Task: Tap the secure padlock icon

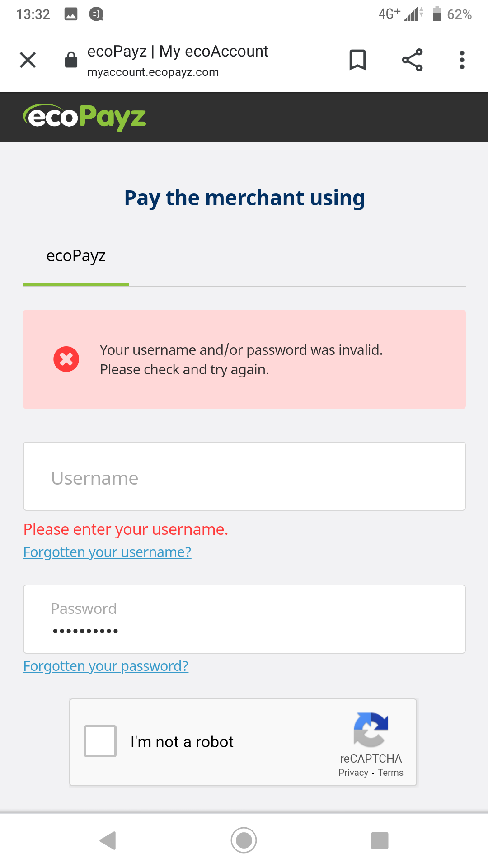Action: [71, 60]
